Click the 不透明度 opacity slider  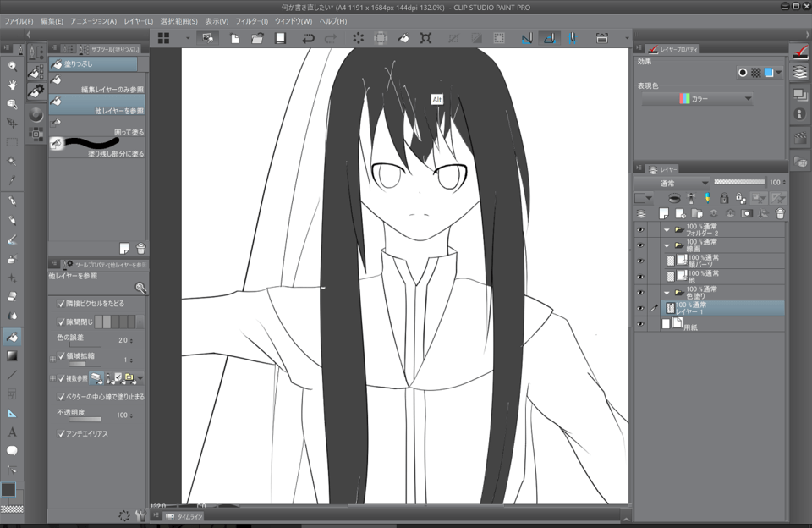[x=85, y=420]
